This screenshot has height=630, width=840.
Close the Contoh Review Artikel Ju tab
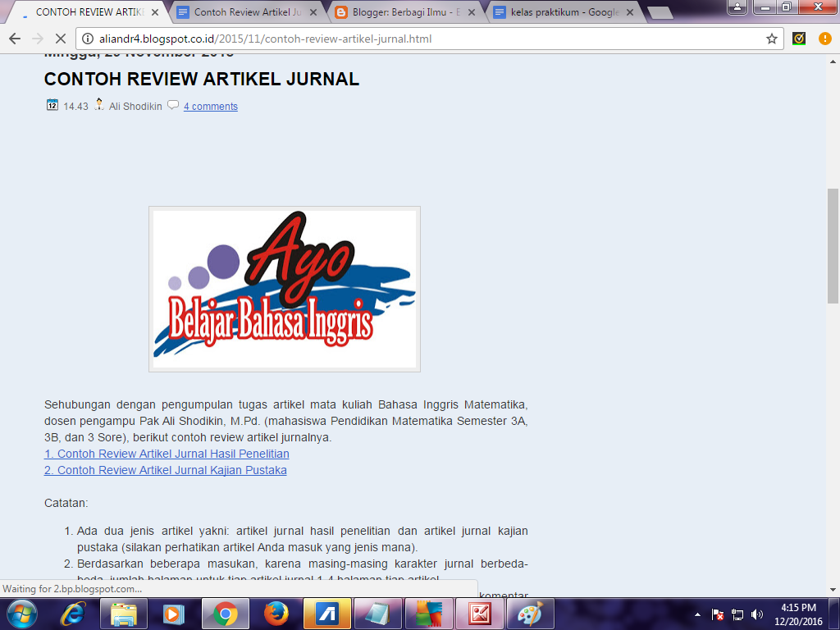point(313,11)
